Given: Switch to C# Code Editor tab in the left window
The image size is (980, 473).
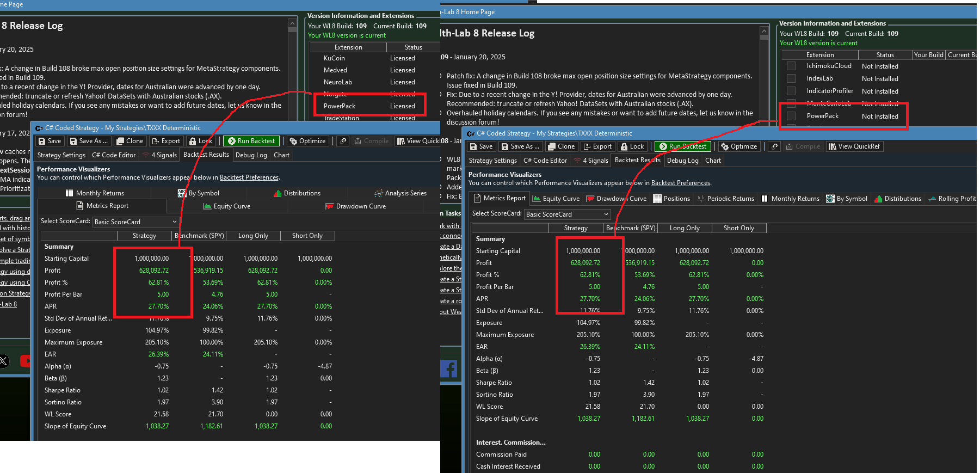Looking at the screenshot, I should tap(114, 155).
